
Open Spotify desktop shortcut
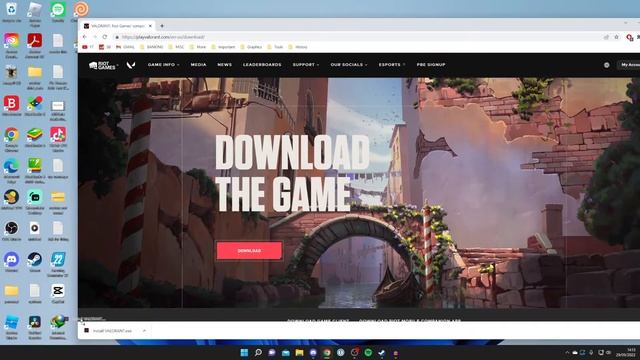58,11
